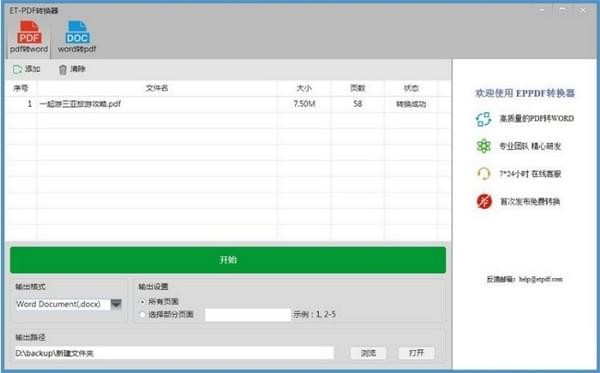
Task: Click the 58 page count cell
Action: 358,104
